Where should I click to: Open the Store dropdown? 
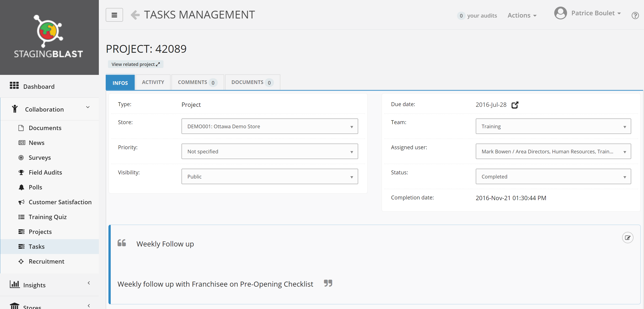point(270,126)
